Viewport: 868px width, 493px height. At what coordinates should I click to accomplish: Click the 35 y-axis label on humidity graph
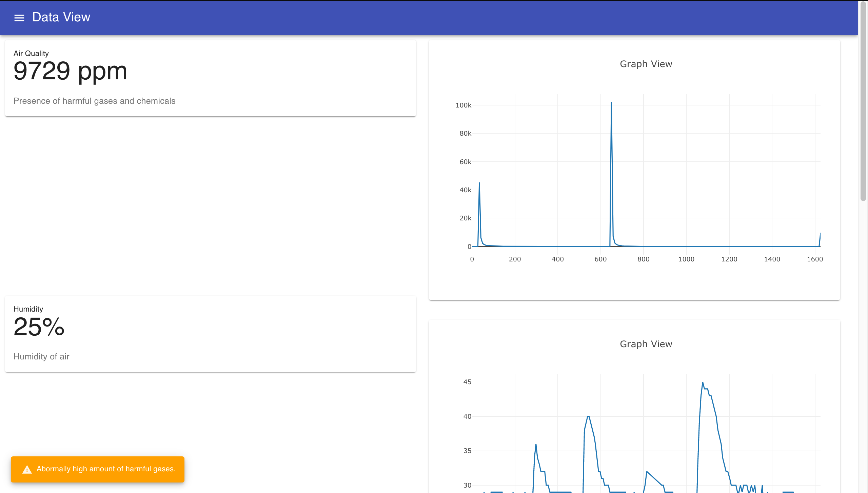point(467,451)
